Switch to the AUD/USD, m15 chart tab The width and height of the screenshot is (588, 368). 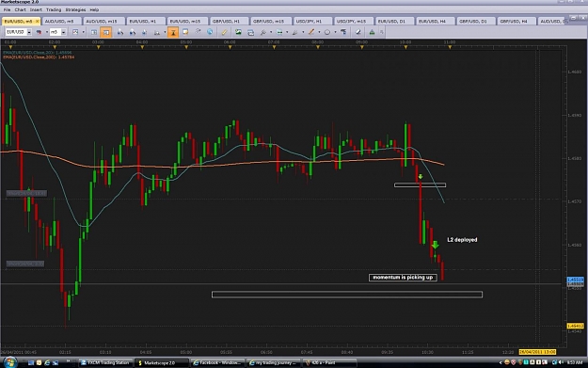pyautogui.click(x=103, y=22)
